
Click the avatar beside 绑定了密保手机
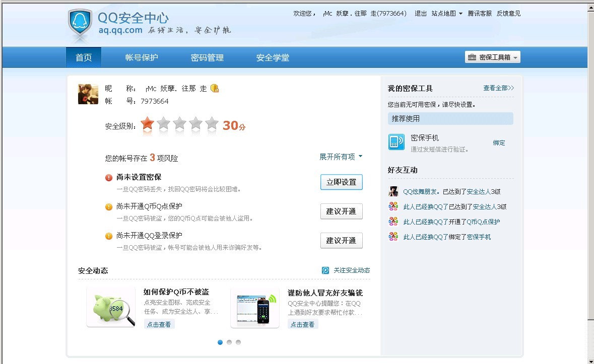point(393,237)
